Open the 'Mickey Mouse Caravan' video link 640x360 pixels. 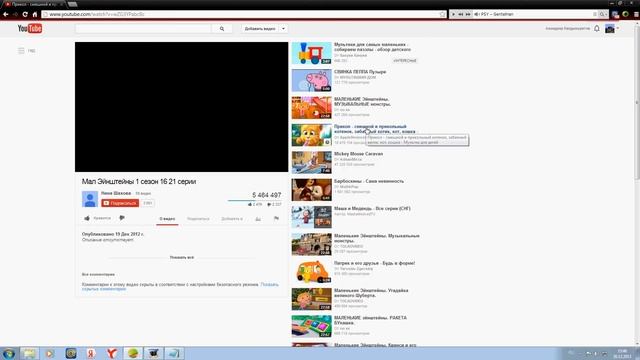358,154
